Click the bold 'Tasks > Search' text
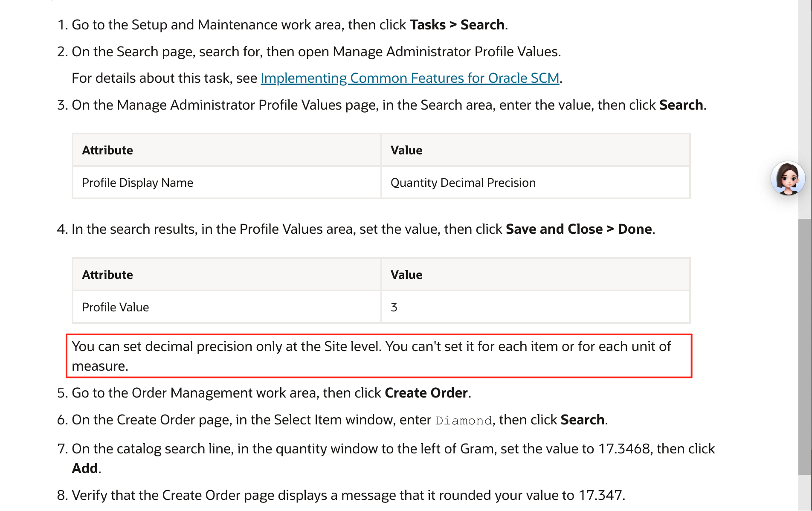Image resolution: width=812 pixels, height=511 pixels. click(457, 25)
